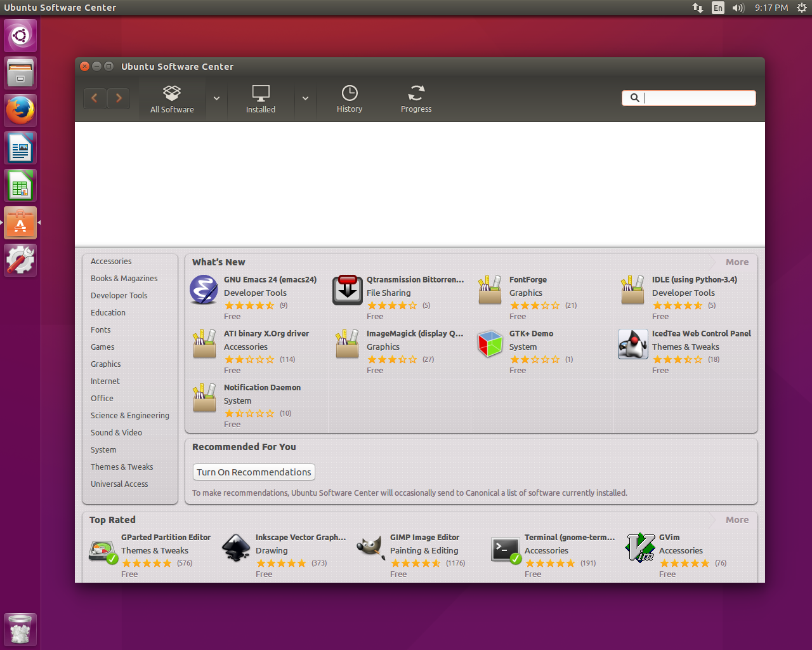Image resolution: width=812 pixels, height=650 pixels.
Task: Click the FontForge package icon
Action: (490, 290)
